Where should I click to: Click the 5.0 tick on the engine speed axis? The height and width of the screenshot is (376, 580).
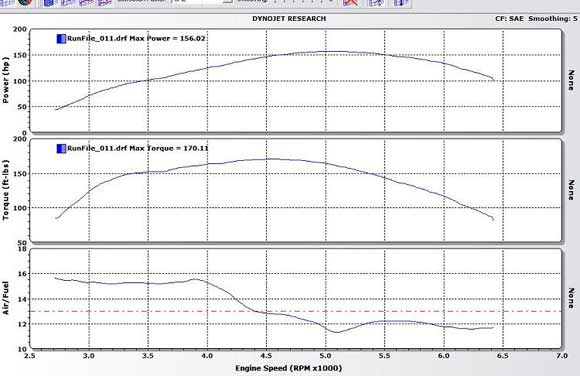[326, 356]
